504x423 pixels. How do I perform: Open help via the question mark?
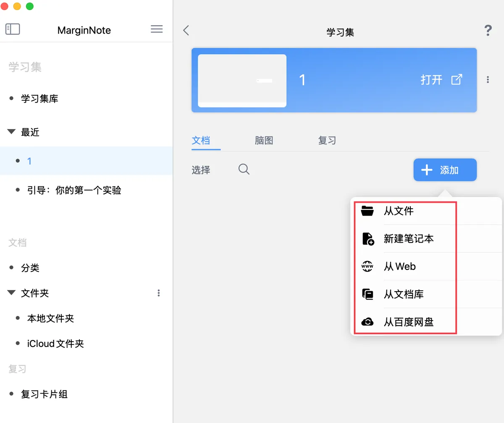point(488,30)
